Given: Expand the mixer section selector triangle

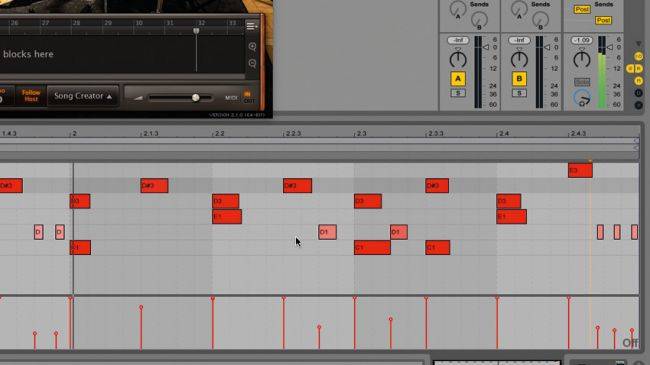Looking at the screenshot, I should (x=638, y=44).
